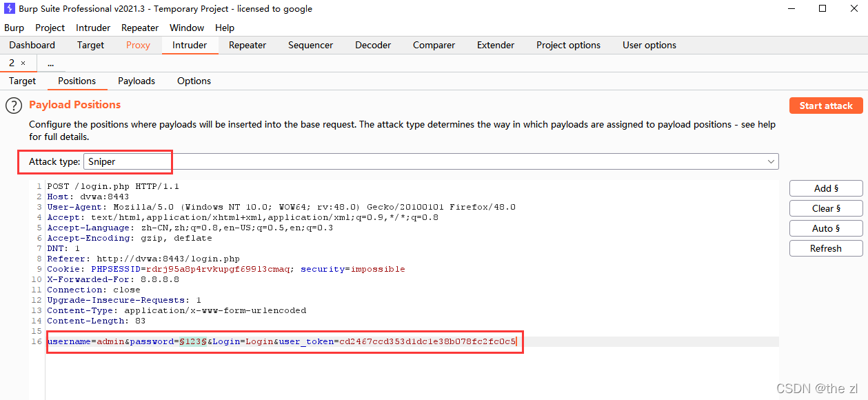868x400 pixels.
Task: Click the security=impossible cookie text
Action: 353,269
